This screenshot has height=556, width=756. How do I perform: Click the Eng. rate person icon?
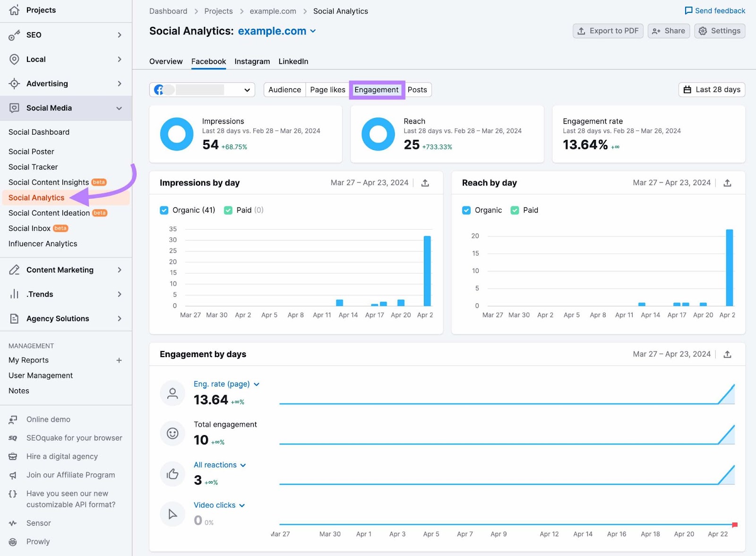[x=172, y=393]
